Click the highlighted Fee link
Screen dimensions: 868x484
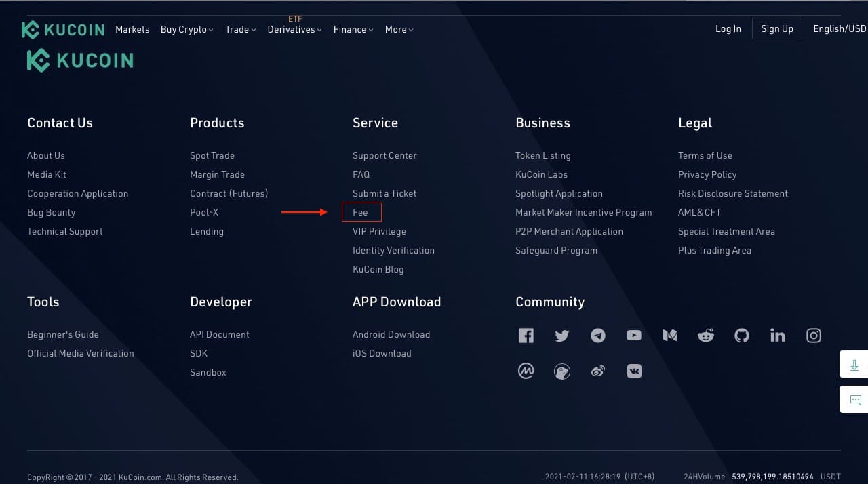(361, 212)
